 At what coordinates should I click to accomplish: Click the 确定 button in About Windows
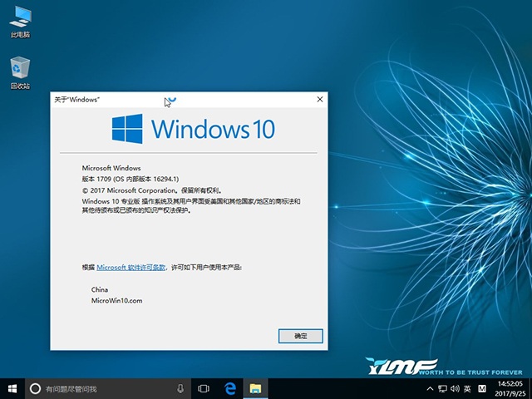[301, 336]
